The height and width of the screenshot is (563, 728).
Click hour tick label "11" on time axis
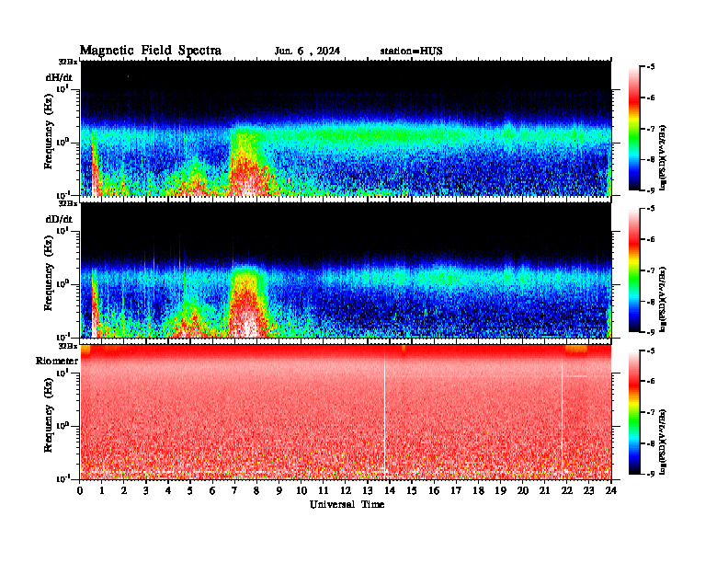click(x=324, y=491)
